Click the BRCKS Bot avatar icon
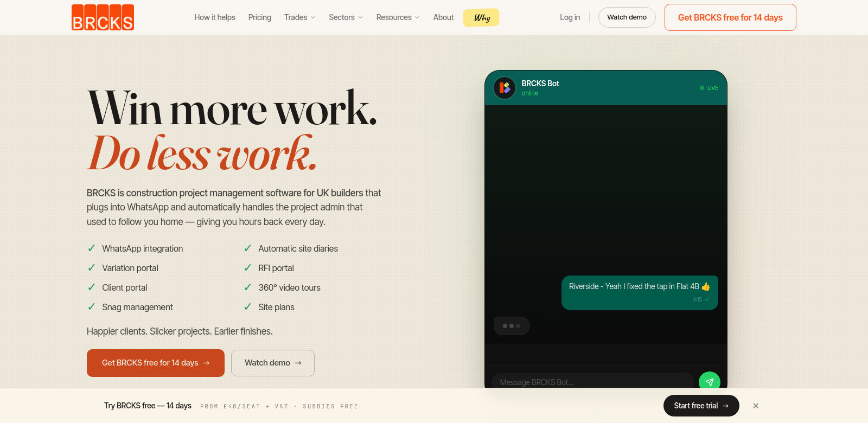This screenshot has height=423, width=868. [x=505, y=88]
